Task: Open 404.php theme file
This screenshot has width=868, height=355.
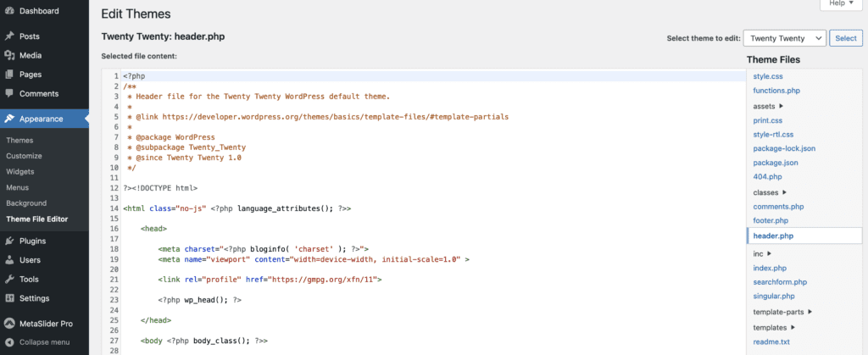Action: [767, 177]
